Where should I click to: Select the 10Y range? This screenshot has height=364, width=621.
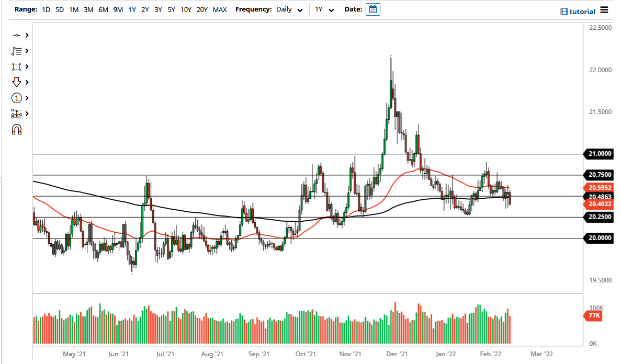click(186, 9)
